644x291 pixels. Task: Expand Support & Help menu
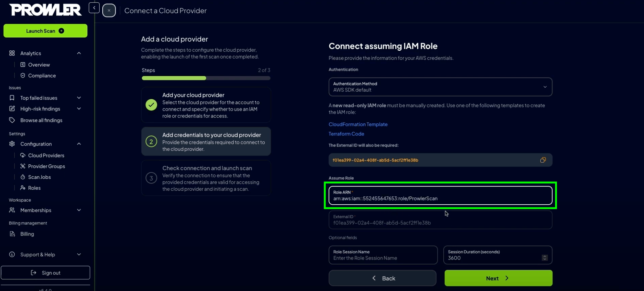79,254
